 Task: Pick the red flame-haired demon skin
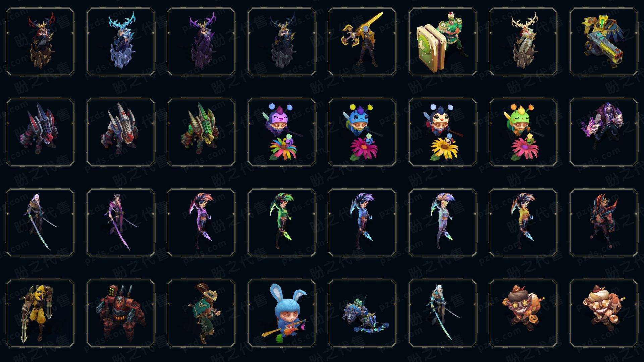604,223
